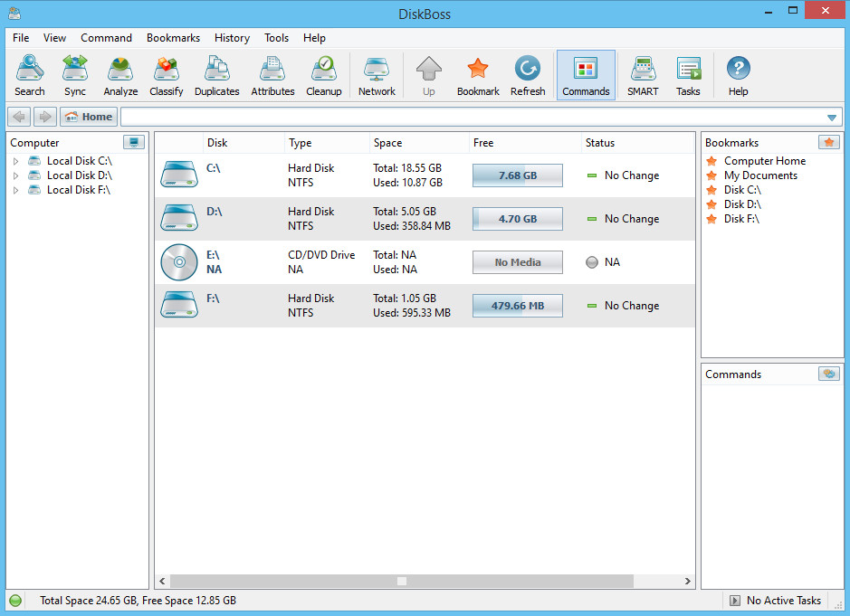Open the My Documents bookmark
Image resolution: width=850 pixels, height=616 pixels.
click(x=760, y=175)
